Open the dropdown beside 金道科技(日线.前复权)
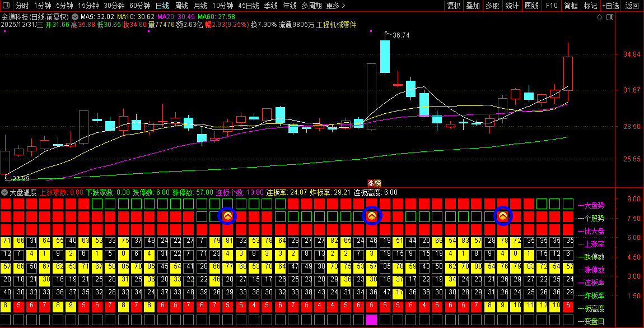The width and height of the screenshot is (644, 328). (74, 17)
